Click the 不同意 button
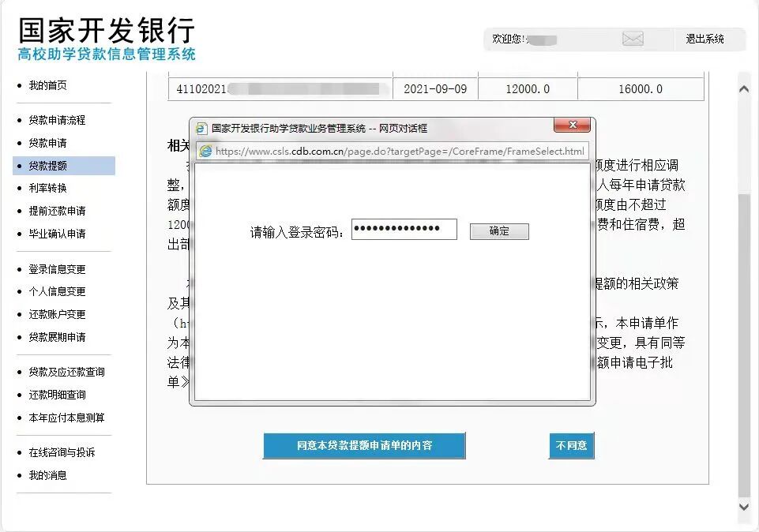759x532 pixels. coord(572,445)
